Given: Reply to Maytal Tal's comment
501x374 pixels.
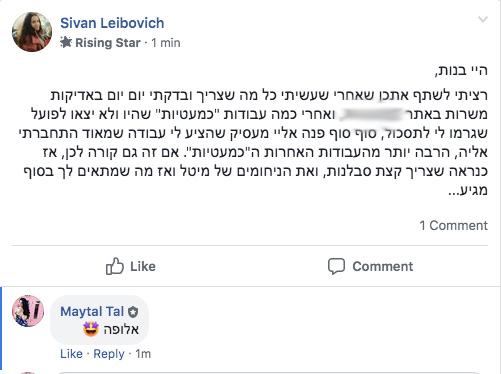Looking at the screenshot, I should (109, 354).
